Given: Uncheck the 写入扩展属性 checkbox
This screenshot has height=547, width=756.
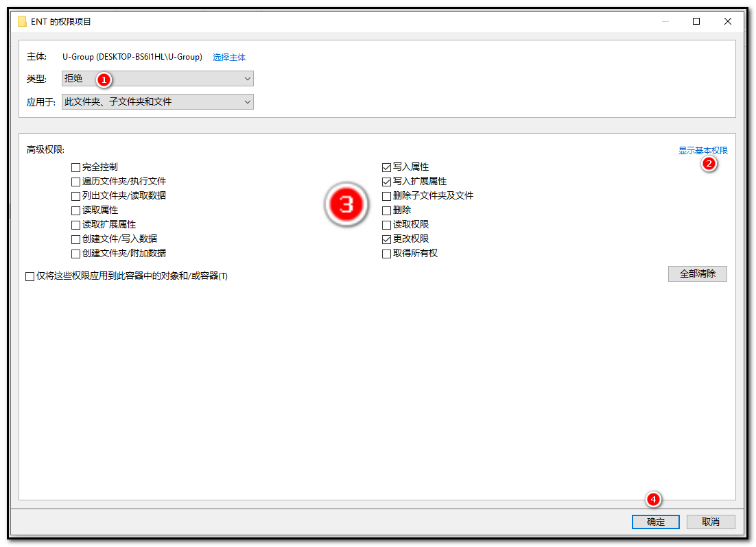Looking at the screenshot, I should tap(387, 182).
